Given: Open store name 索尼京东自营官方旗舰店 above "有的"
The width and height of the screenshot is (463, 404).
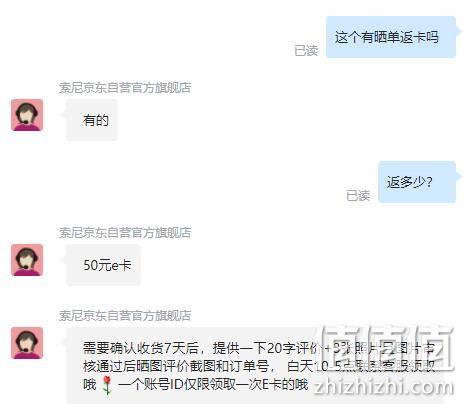Looking at the screenshot, I should [x=125, y=88].
